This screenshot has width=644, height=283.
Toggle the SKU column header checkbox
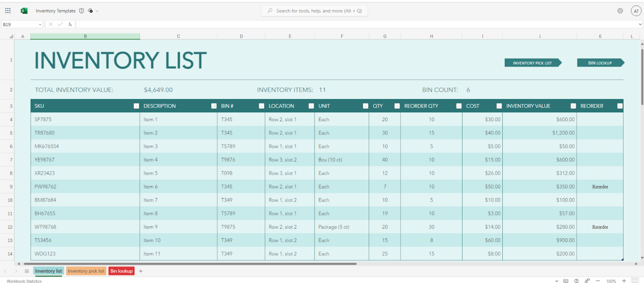point(136,106)
